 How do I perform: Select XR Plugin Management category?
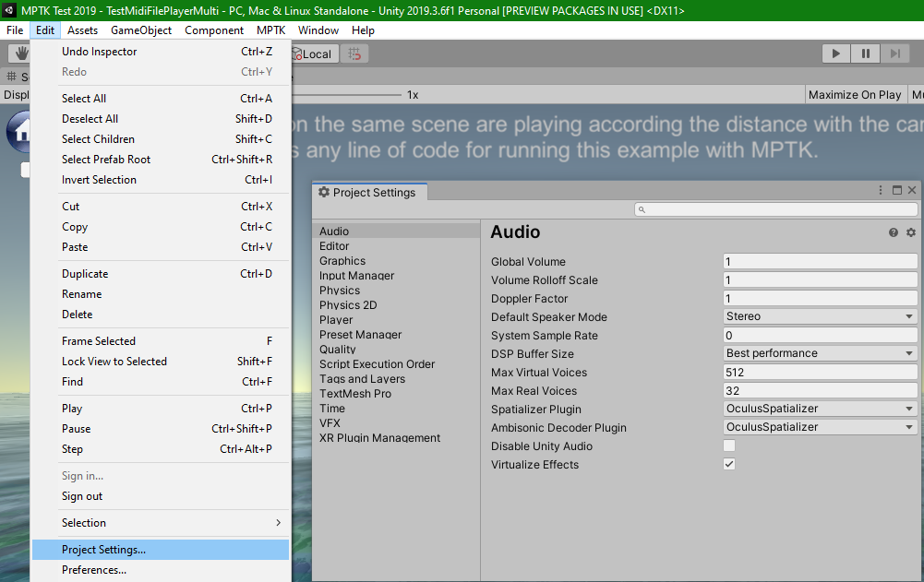397,438
